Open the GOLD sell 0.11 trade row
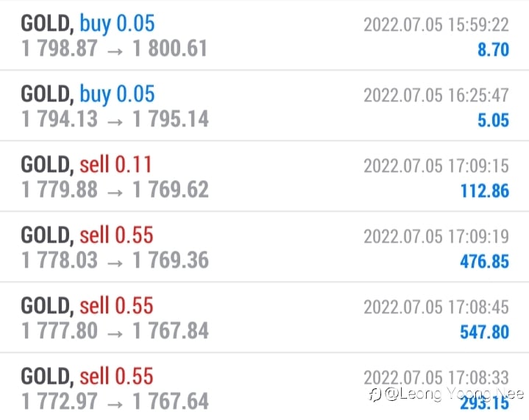Screen dimensions: 529x420 pos(265,176)
